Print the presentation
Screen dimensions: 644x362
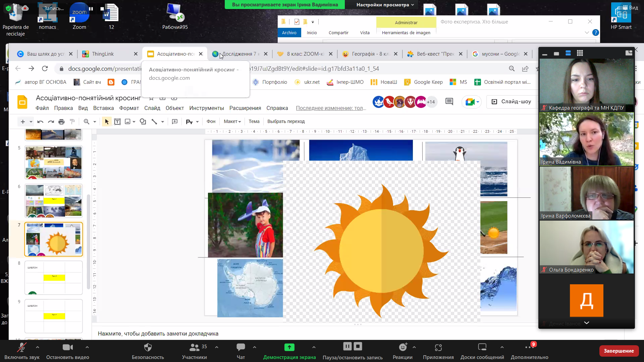(61, 122)
